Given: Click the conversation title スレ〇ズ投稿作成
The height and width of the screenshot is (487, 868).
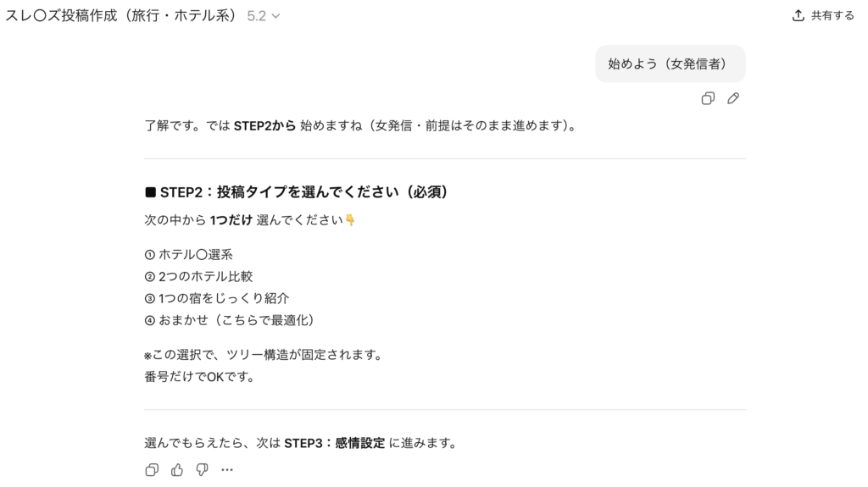Looking at the screenshot, I should pos(120,16).
